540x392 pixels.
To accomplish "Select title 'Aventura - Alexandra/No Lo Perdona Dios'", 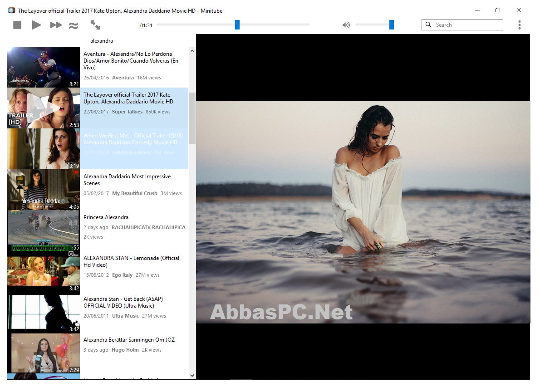I will pos(131,61).
